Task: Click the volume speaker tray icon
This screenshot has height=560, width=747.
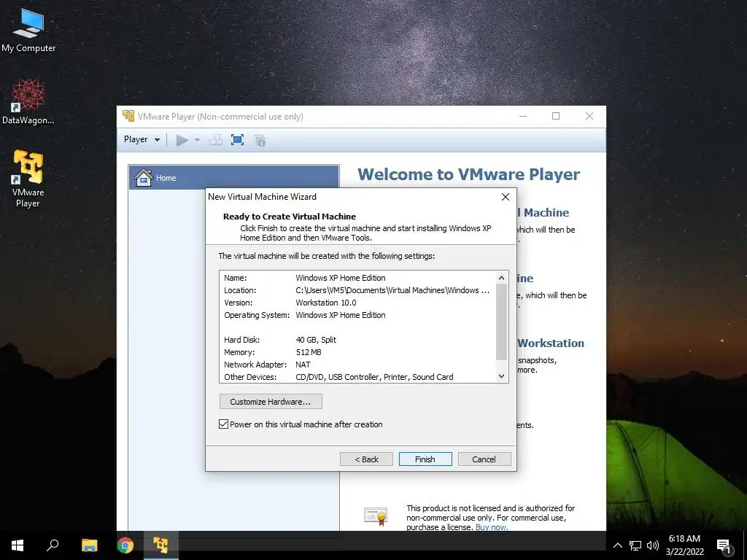Action: [x=653, y=545]
